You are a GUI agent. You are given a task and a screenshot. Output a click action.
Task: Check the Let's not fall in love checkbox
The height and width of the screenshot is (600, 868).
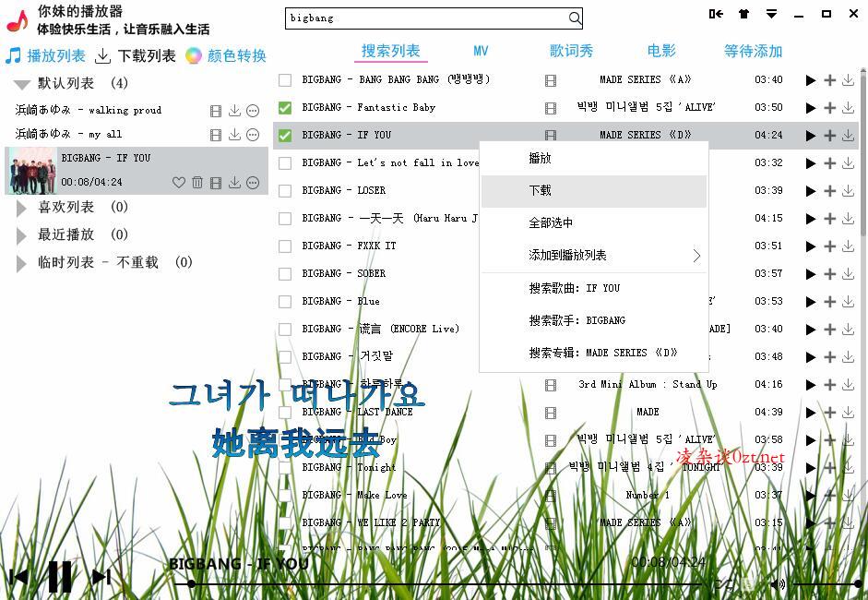[285, 162]
